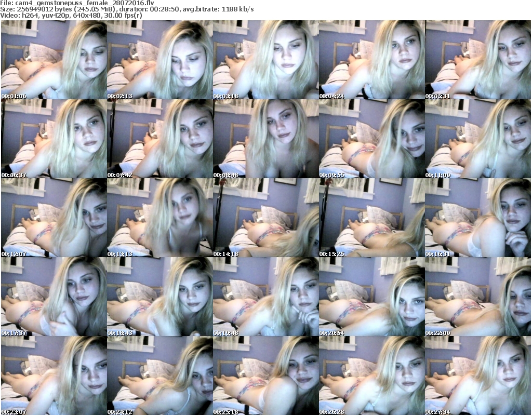The image size is (532, 415).
Task: Open the frame stamped 00:08:48
Action: (265, 139)
